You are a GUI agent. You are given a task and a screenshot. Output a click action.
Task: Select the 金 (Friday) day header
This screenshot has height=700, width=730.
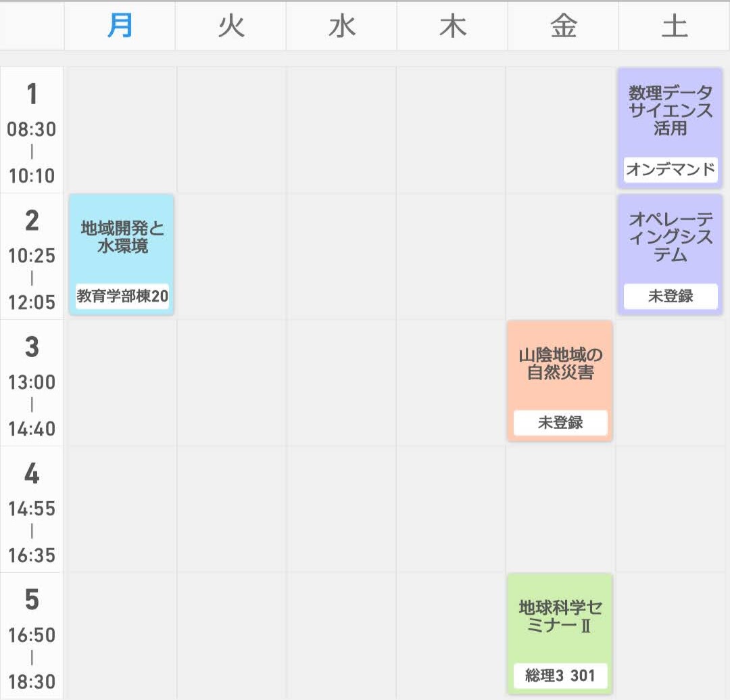tap(563, 27)
